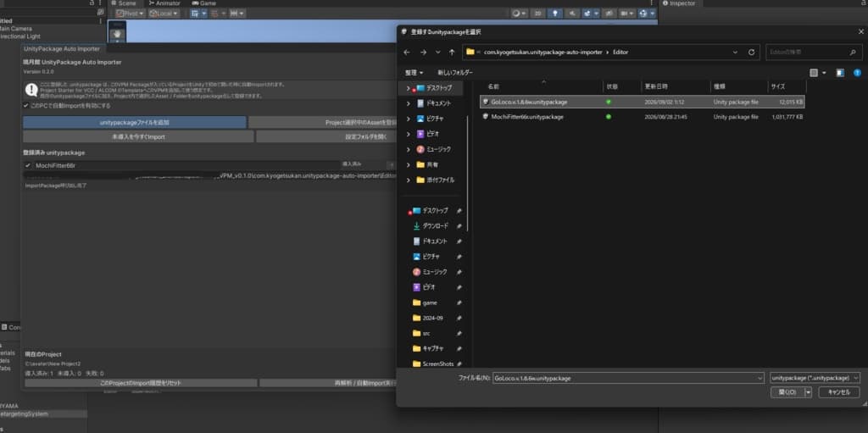Screen dimensions: 868x433
Task: Open the unitypackage file type filter dropdown
Action: (815, 378)
